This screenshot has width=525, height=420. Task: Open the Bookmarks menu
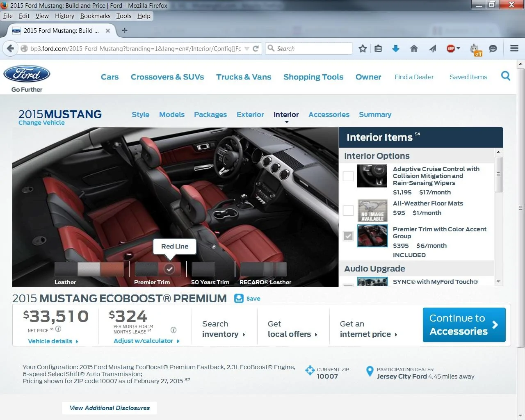pyautogui.click(x=95, y=16)
